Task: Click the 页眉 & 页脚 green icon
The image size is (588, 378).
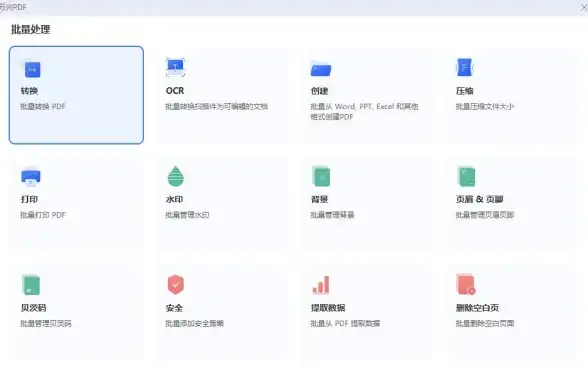Action: point(466,176)
